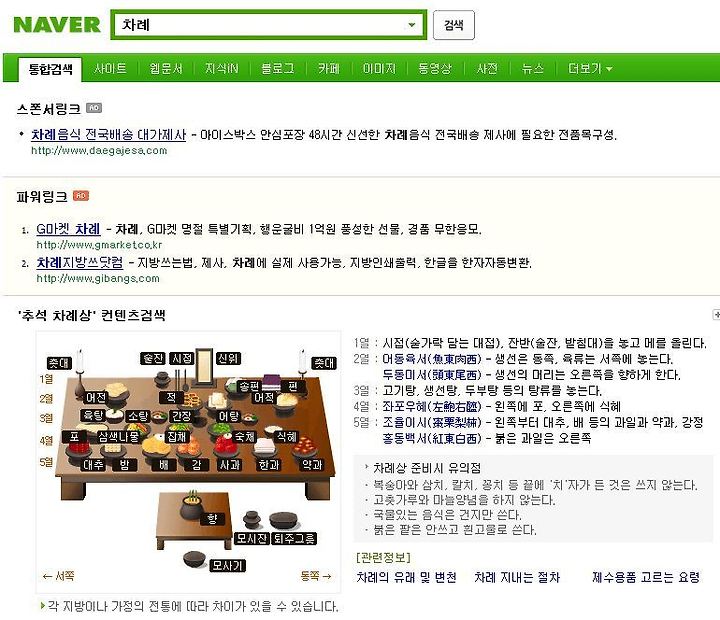Open the 차례지방쓰닷컴 link

(80, 262)
